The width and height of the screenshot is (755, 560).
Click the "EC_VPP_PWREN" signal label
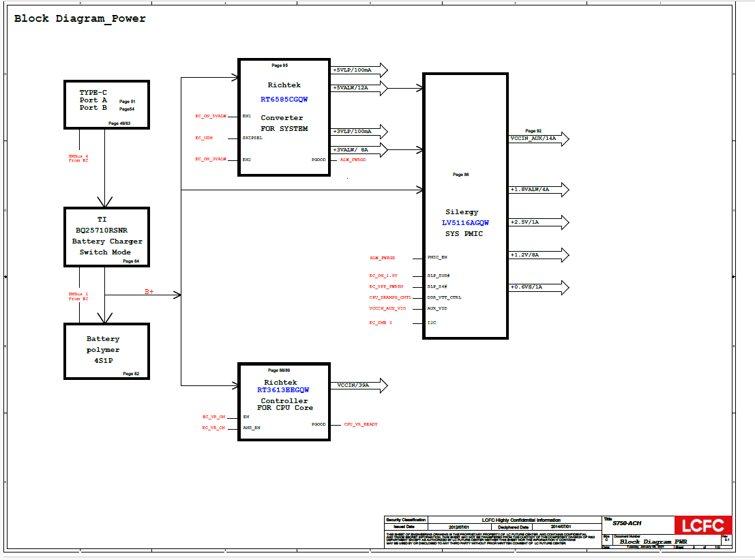[386, 287]
